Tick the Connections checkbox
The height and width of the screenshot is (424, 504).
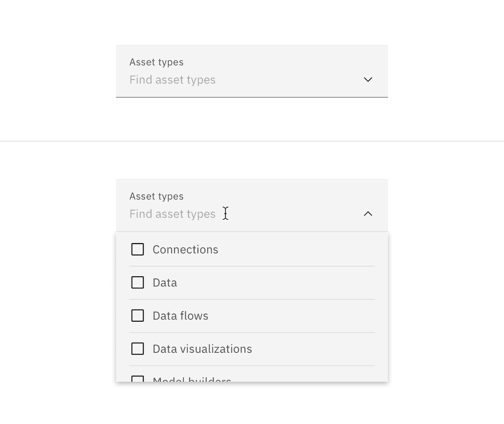138,250
